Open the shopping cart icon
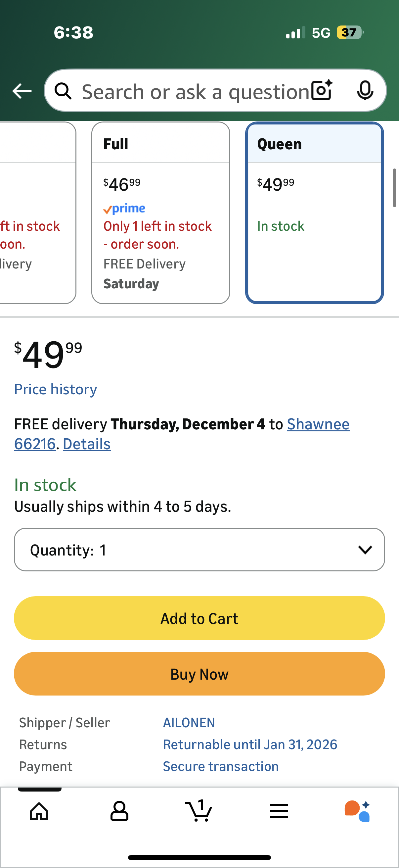The width and height of the screenshot is (399, 868). click(x=199, y=811)
